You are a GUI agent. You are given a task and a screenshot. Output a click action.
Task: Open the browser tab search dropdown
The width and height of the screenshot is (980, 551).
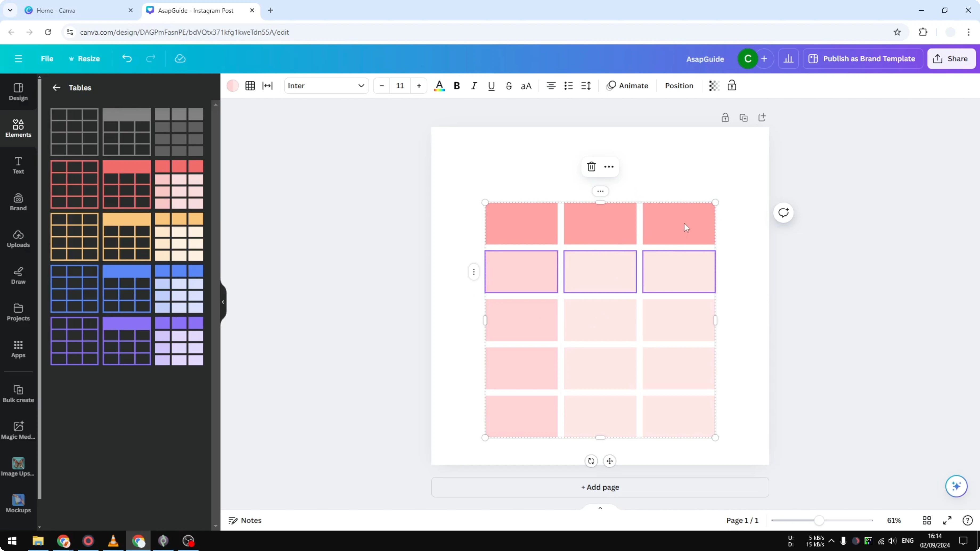point(10,10)
